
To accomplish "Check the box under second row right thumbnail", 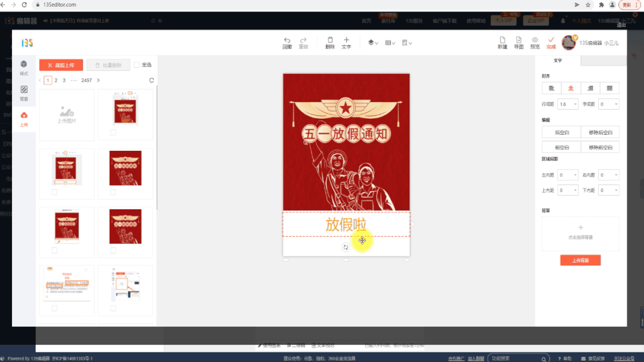I will (x=113, y=192).
